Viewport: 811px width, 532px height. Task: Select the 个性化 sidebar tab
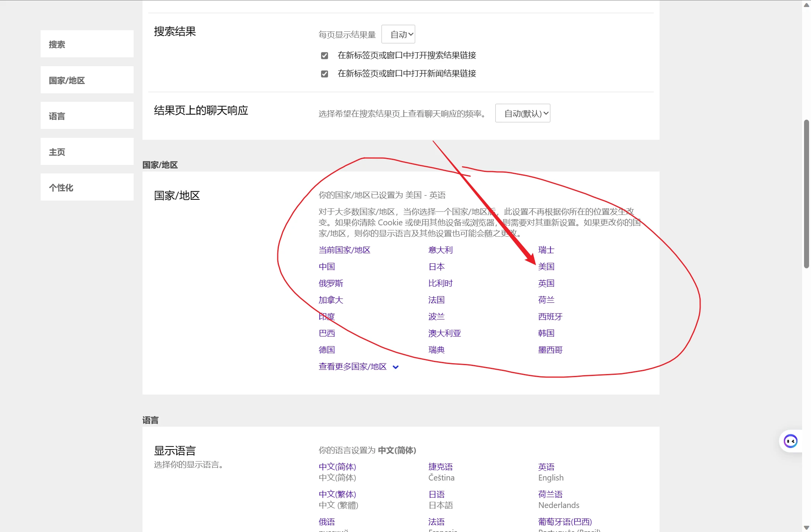[87, 187]
